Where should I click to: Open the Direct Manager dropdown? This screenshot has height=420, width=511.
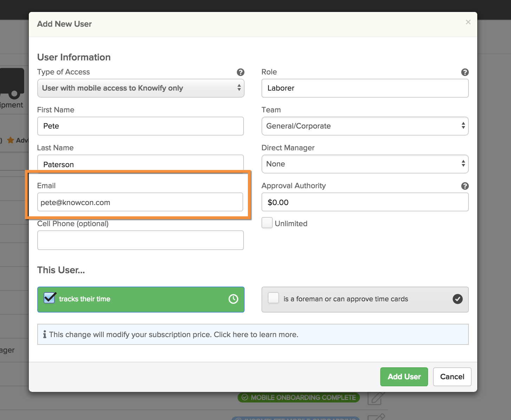pyautogui.click(x=365, y=164)
